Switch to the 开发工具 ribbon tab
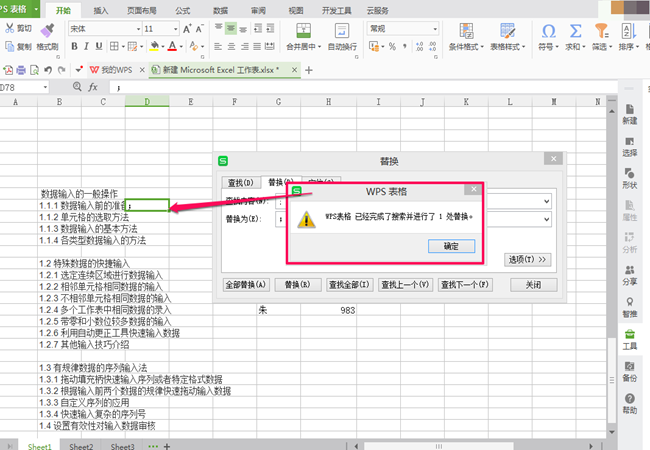Screen dimensions: 650x450 coord(337,10)
